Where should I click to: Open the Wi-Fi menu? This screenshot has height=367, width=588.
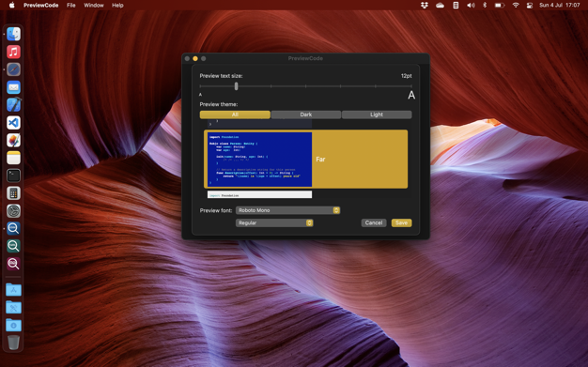tap(516, 6)
